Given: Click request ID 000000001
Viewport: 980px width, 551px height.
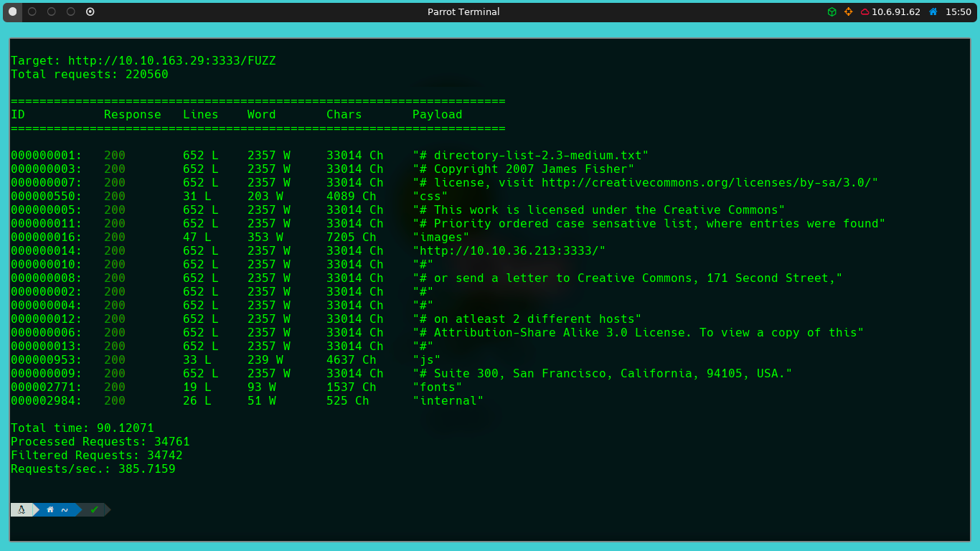Looking at the screenshot, I should [47, 156].
